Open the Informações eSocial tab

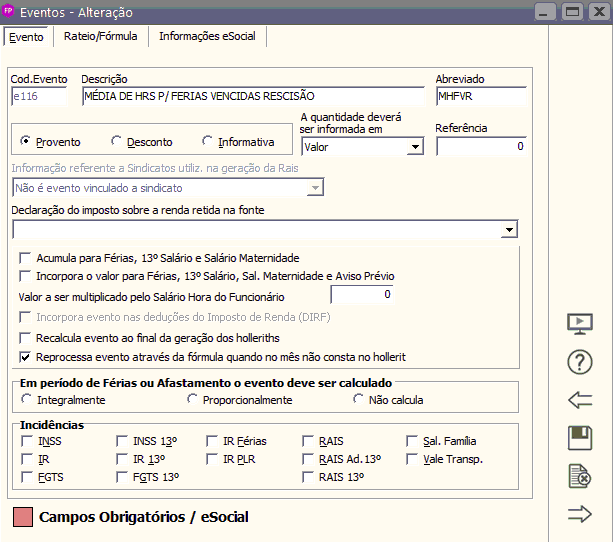tap(207, 35)
